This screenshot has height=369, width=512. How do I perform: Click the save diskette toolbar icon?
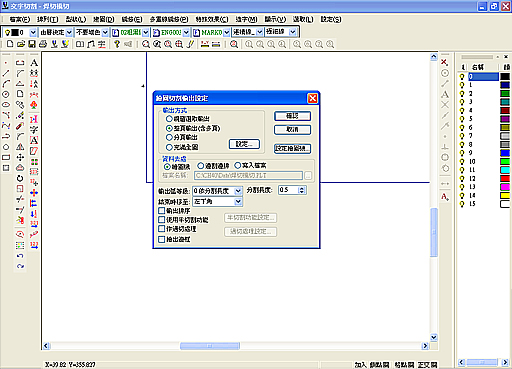coord(32,44)
